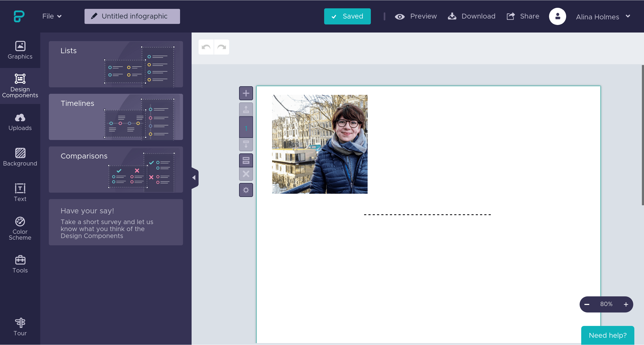Screen dimensions: 644x345
Task: Move block up arrow icon
Action: (x=246, y=109)
